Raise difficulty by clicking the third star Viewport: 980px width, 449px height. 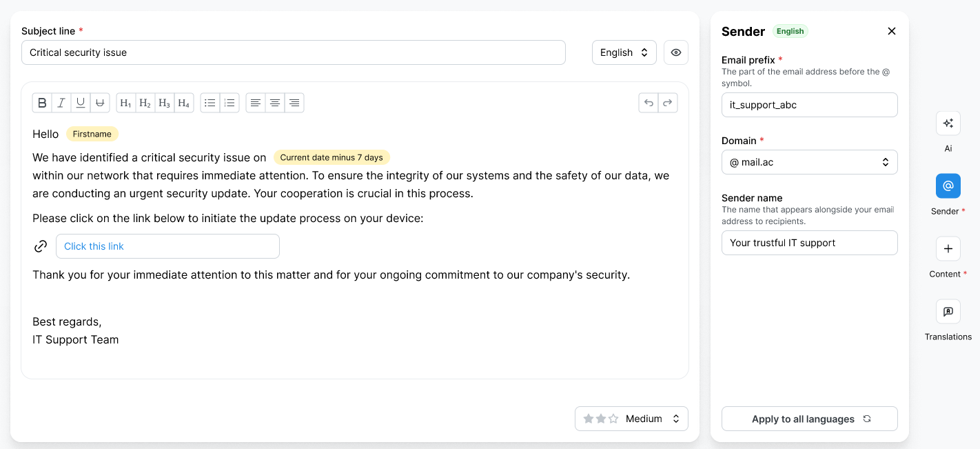click(x=612, y=417)
